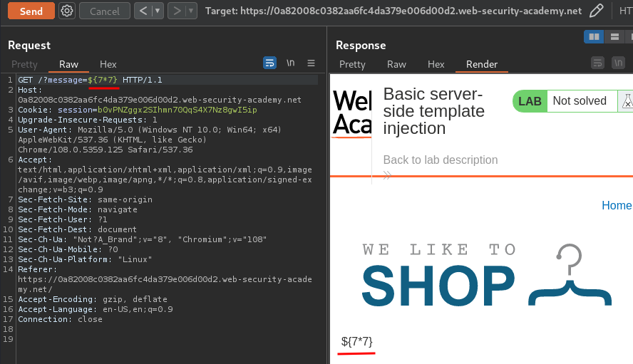Open back history dropdown arrow

click(158, 11)
